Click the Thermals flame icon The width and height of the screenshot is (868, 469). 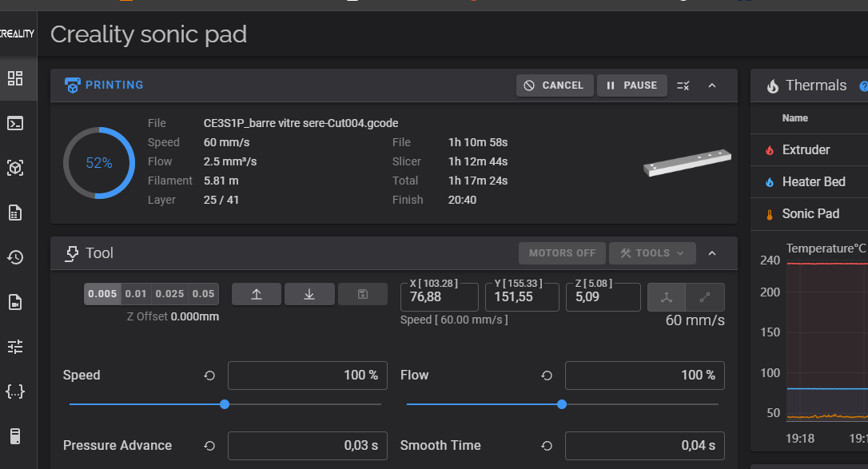(772, 85)
